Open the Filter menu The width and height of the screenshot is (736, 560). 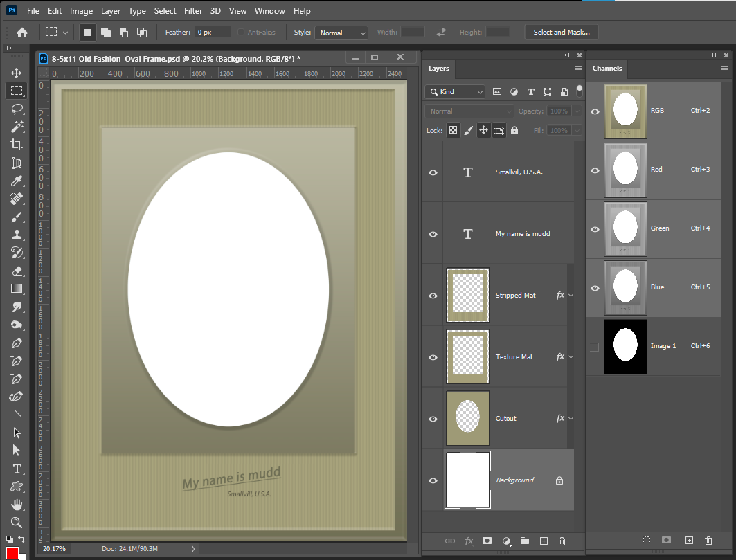coord(192,10)
